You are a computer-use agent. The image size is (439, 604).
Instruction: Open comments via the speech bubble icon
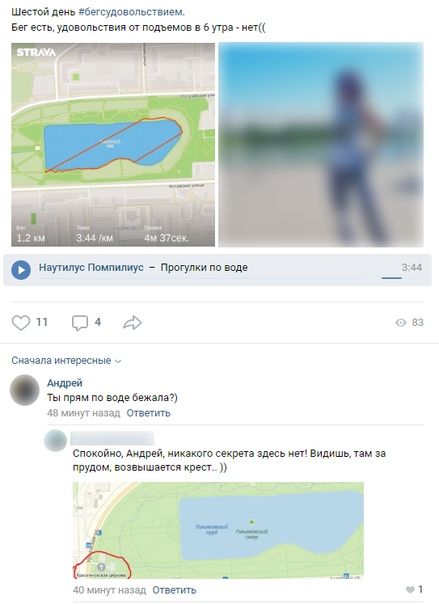[x=80, y=323]
